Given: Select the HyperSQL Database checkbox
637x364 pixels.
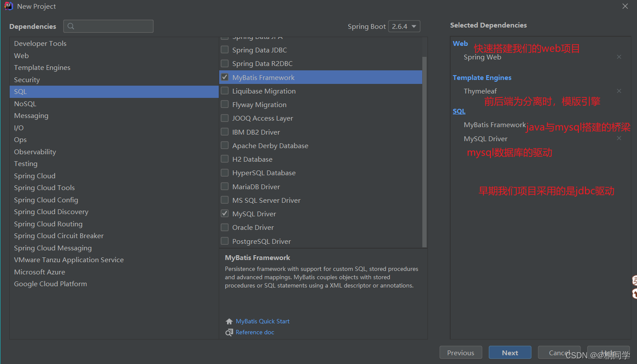Looking at the screenshot, I should (224, 173).
